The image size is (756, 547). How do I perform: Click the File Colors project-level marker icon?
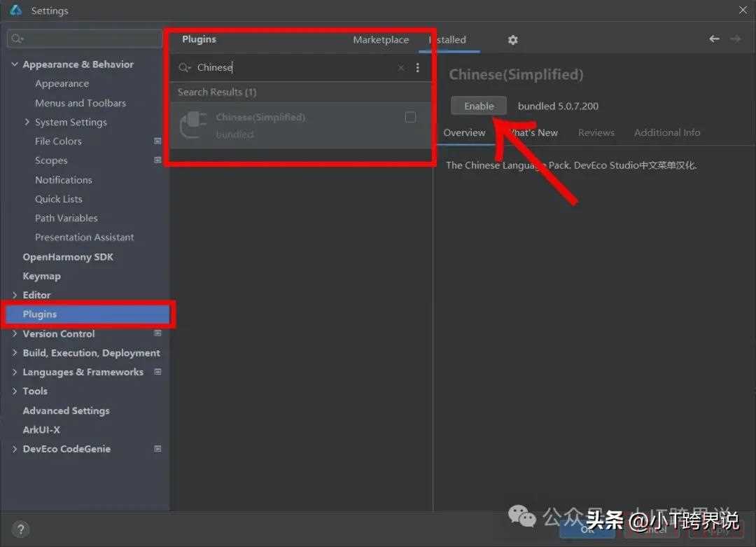(x=157, y=141)
